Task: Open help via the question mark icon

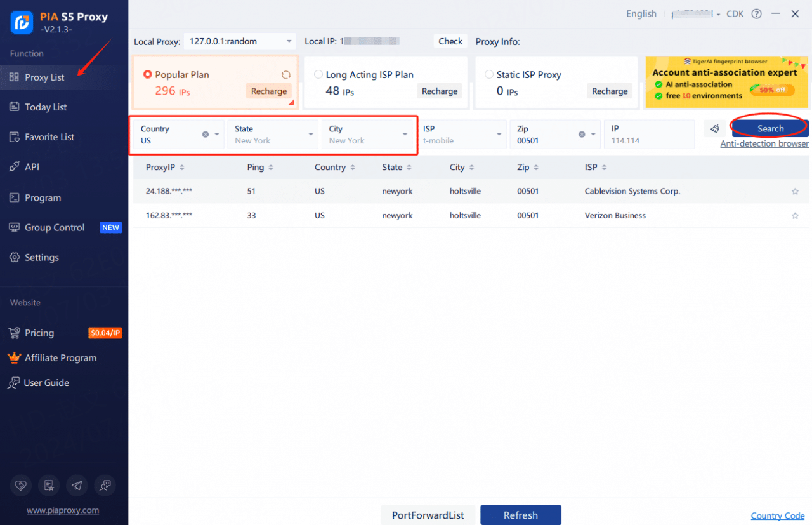Action: tap(756, 14)
